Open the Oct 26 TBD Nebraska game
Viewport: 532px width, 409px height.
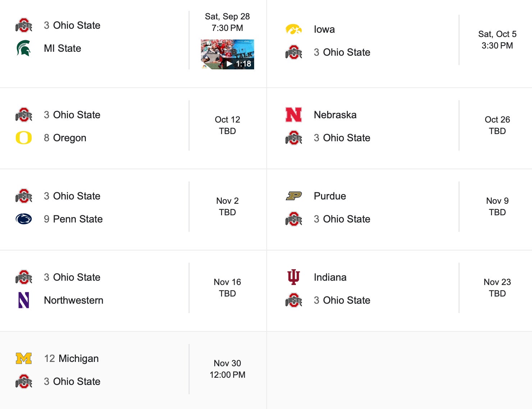coord(497,125)
